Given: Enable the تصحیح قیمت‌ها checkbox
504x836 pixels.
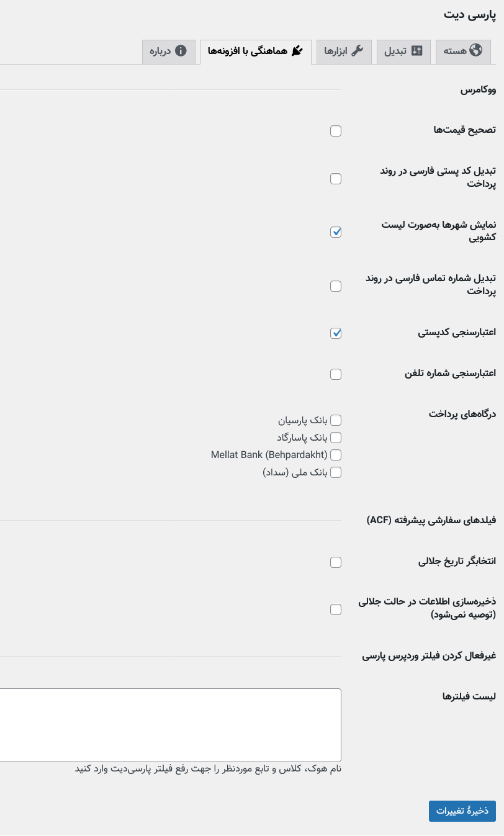Looking at the screenshot, I should coord(336,131).
